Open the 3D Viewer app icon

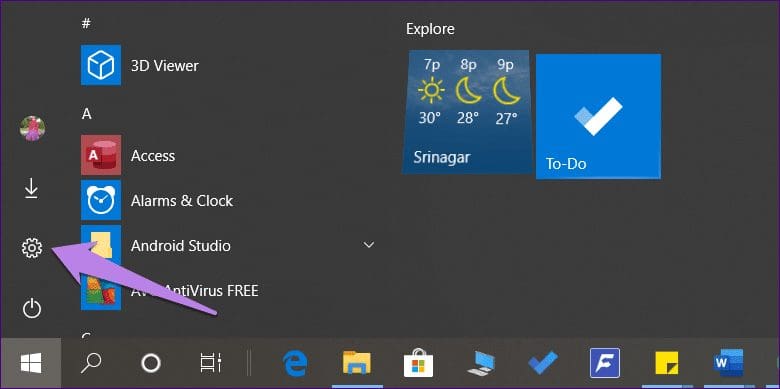point(101,65)
